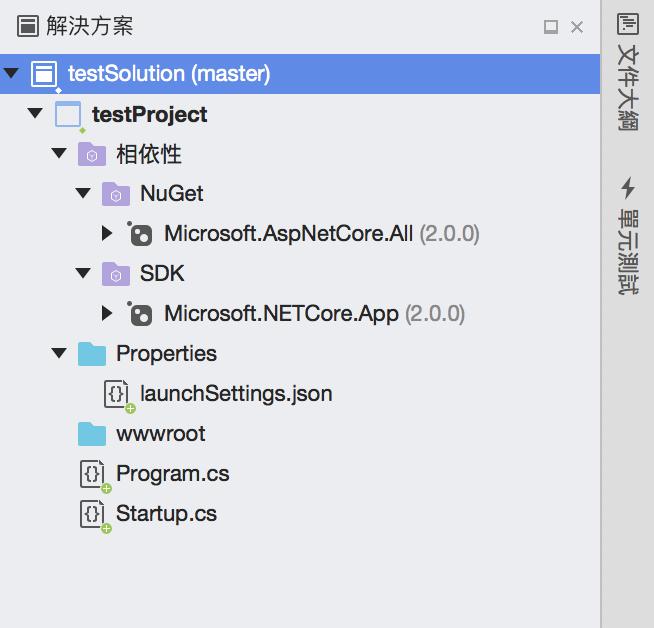Expand the Microsoft.NETCore.App SDK node
The image size is (654, 628).
108,314
